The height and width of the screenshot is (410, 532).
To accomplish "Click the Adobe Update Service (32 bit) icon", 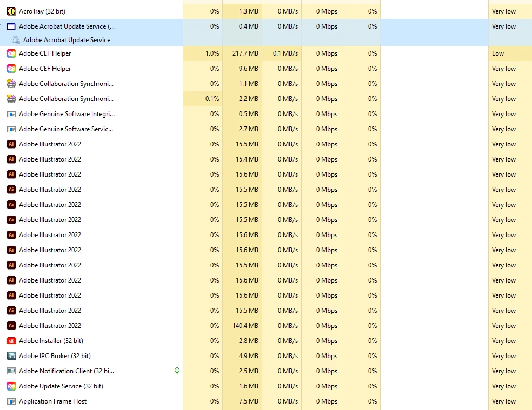I will (11, 386).
